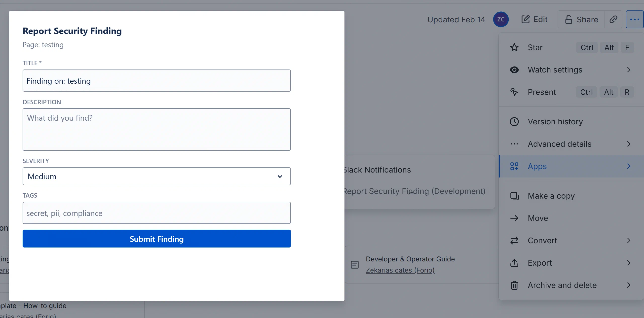Select Make a copy menu item

pyautogui.click(x=571, y=196)
